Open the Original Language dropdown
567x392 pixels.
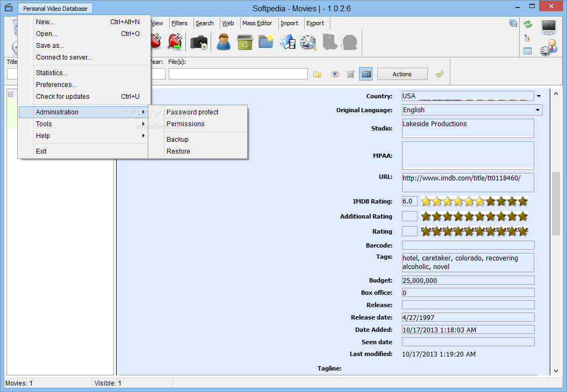click(x=538, y=110)
